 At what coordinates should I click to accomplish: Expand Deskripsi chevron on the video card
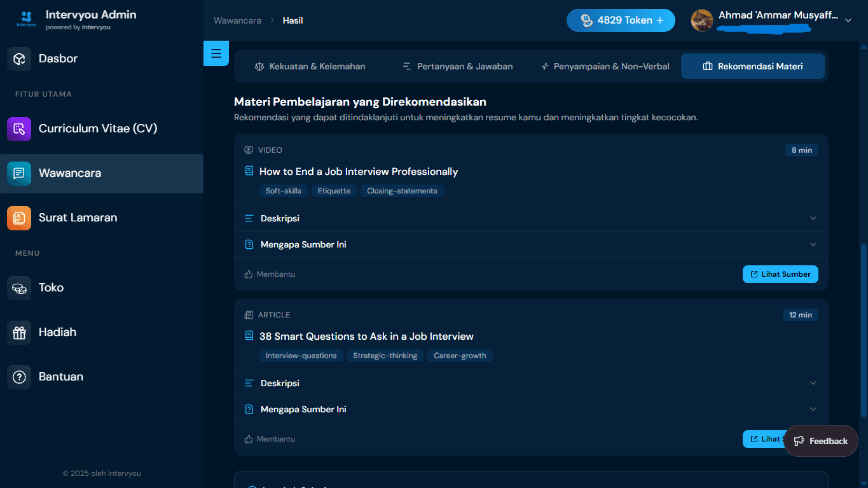pyautogui.click(x=813, y=218)
